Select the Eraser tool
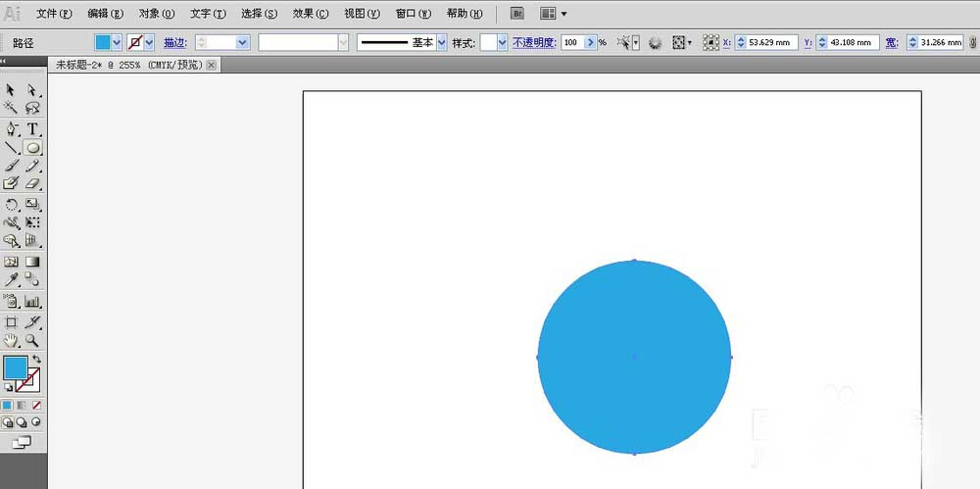The height and width of the screenshot is (489, 980). click(x=32, y=183)
